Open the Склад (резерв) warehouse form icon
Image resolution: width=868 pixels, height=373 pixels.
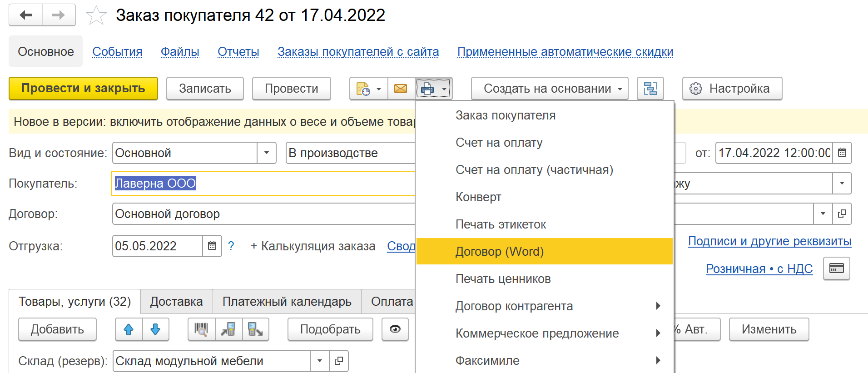point(338,361)
